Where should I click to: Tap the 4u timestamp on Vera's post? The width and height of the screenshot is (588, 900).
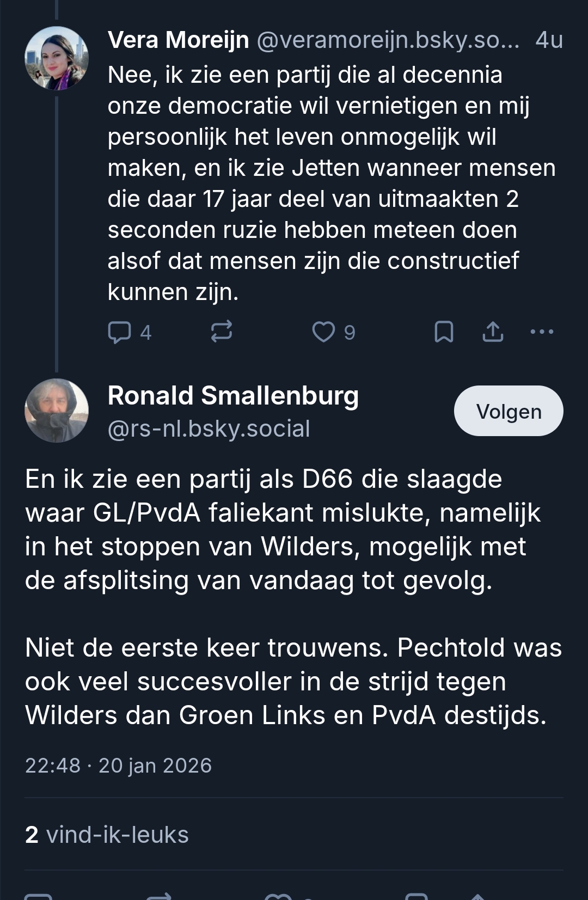(x=549, y=40)
